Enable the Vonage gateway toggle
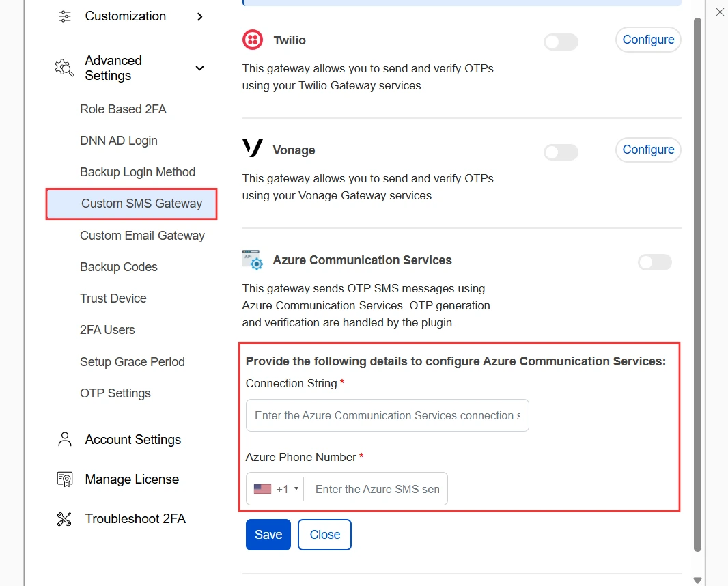728x586 pixels. click(x=561, y=152)
